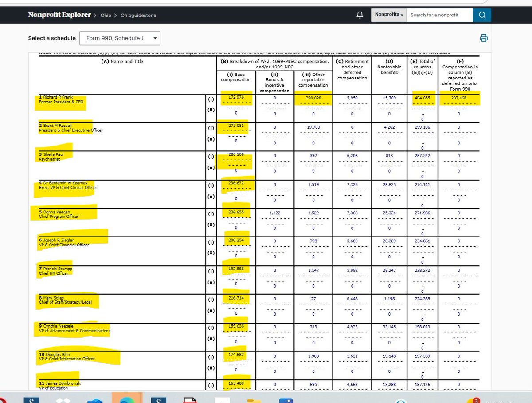Click the (A) Name and Title header
The width and height of the screenshot is (532, 403).
tap(122, 61)
